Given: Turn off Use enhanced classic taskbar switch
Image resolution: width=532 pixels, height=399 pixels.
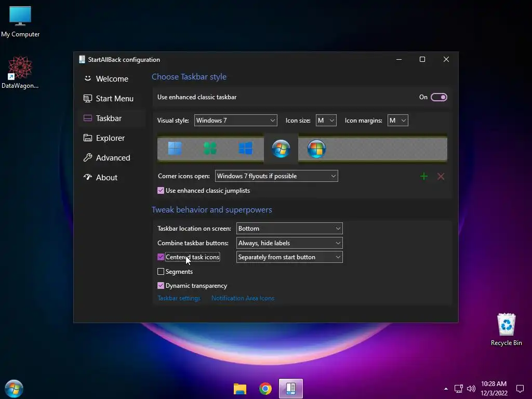Looking at the screenshot, I should coord(438,97).
